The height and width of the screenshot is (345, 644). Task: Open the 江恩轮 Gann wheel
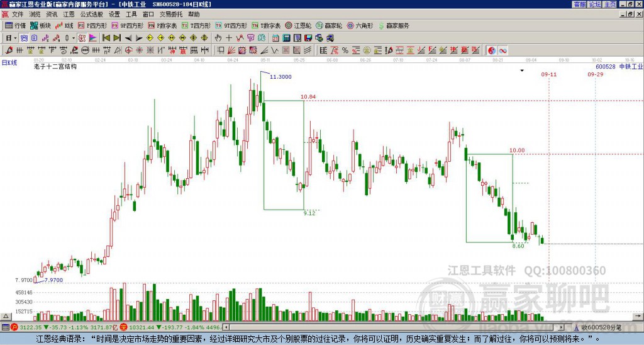tap(298, 25)
